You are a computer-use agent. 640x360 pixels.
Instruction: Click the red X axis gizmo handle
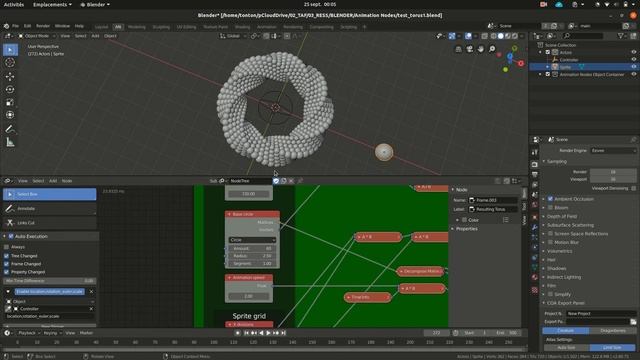pos(521,63)
